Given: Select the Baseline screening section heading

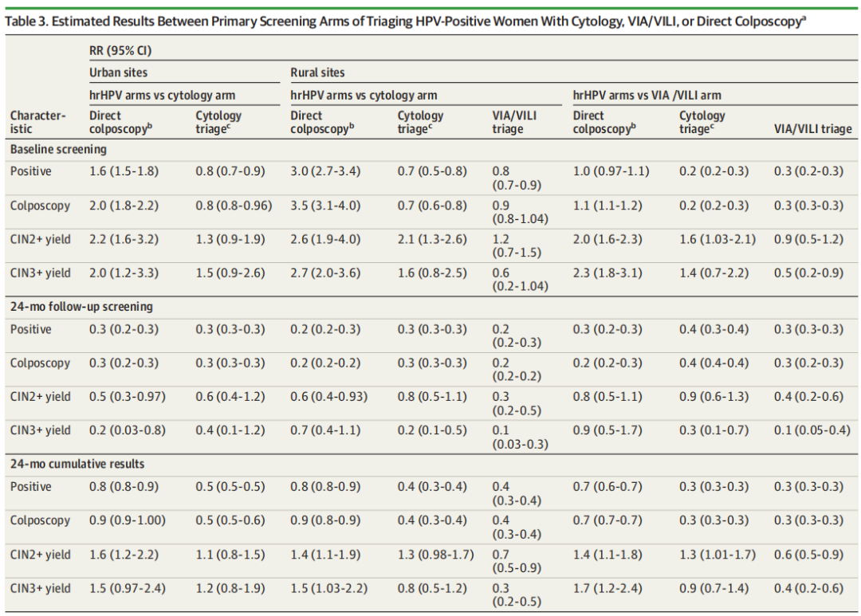Looking at the screenshot, I should pos(58,149).
